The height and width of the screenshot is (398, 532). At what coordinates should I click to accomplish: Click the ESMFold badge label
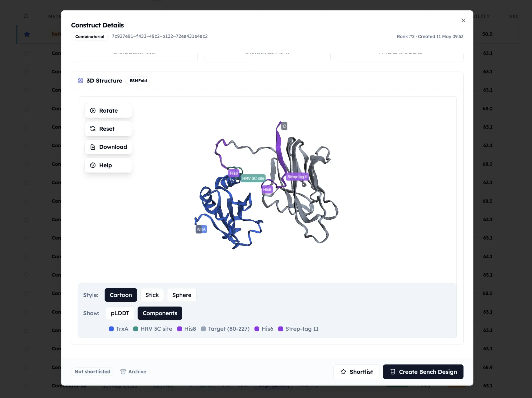point(138,81)
